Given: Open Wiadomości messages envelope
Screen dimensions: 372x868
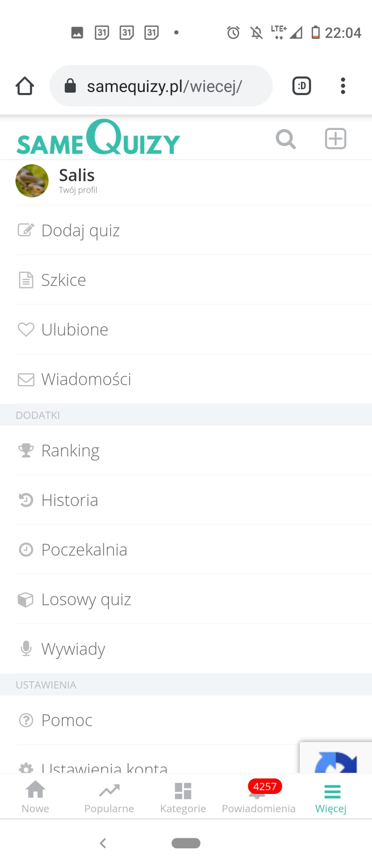Looking at the screenshot, I should click(x=86, y=379).
